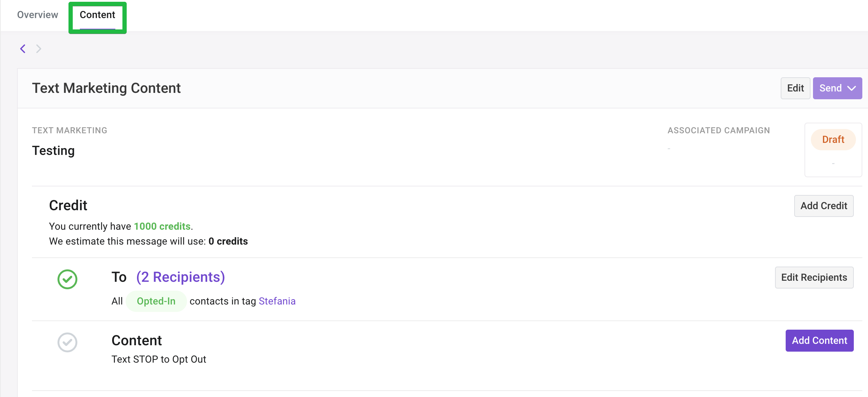Click the Text STOP to Opt Out text

(x=159, y=359)
